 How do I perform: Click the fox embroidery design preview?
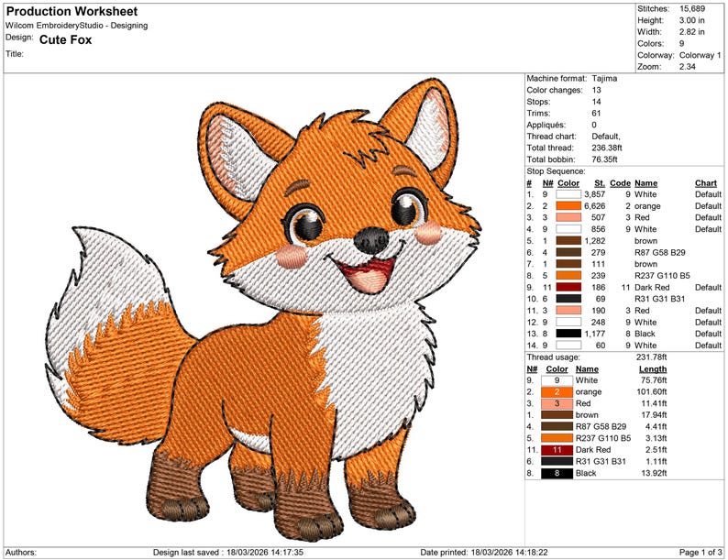(x=263, y=310)
